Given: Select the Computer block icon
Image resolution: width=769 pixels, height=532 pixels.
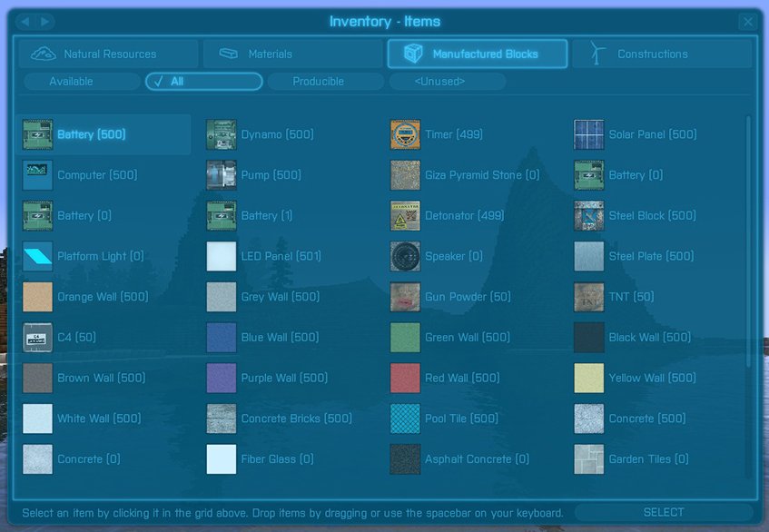Looking at the screenshot, I should click(x=37, y=175).
